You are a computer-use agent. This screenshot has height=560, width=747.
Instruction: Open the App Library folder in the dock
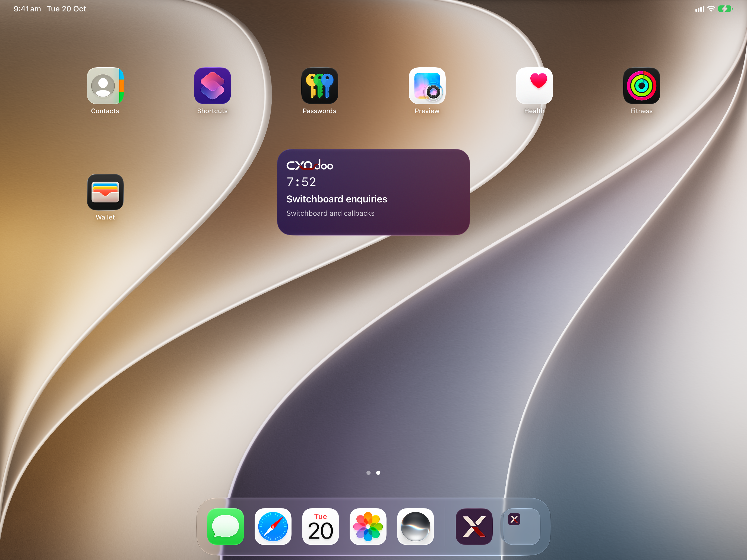click(x=521, y=526)
